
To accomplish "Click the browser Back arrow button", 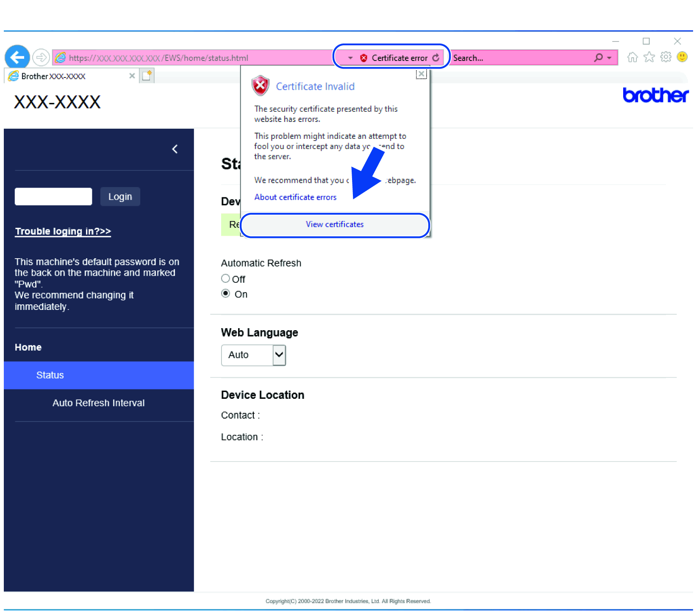I will (17, 57).
